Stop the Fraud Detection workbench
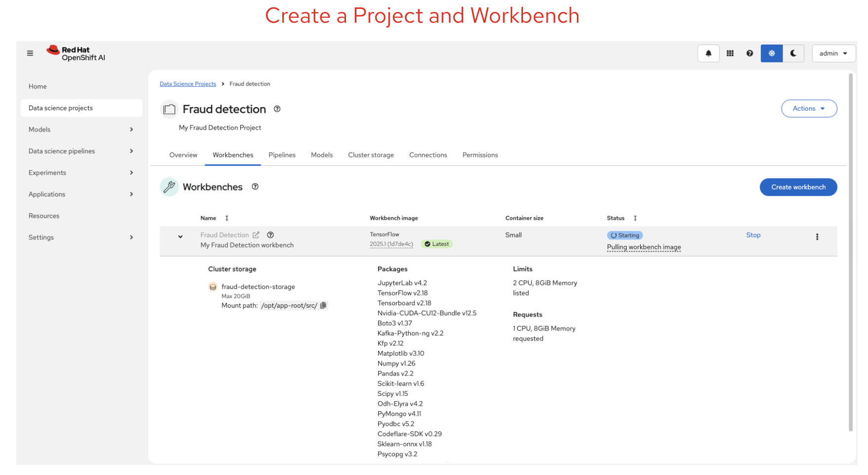This screenshot has height=475, width=868. [x=753, y=235]
